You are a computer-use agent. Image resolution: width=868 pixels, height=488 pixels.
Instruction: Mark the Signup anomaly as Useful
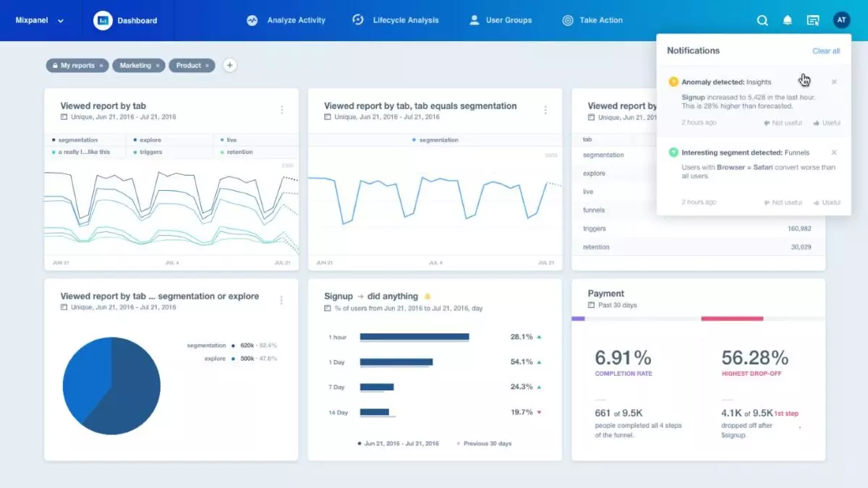[827, 123]
